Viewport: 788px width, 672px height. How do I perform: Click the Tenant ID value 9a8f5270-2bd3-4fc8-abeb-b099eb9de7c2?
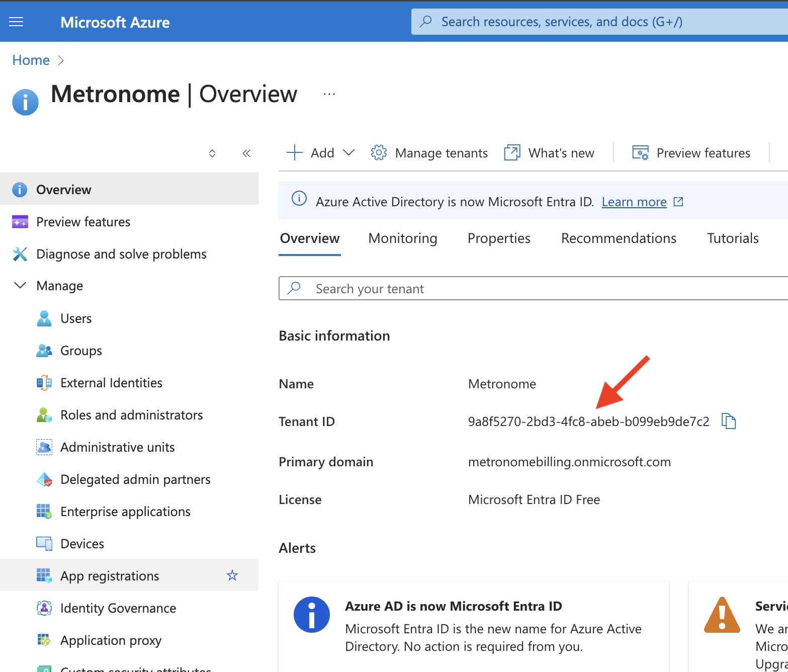[x=588, y=422]
